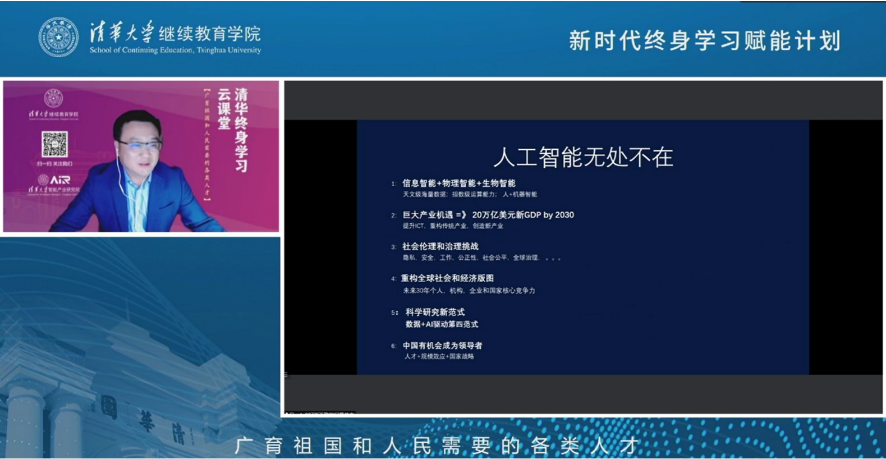
Task: Click the 扫一扫 关注我们 caption
Action: click(x=54, y=163)
